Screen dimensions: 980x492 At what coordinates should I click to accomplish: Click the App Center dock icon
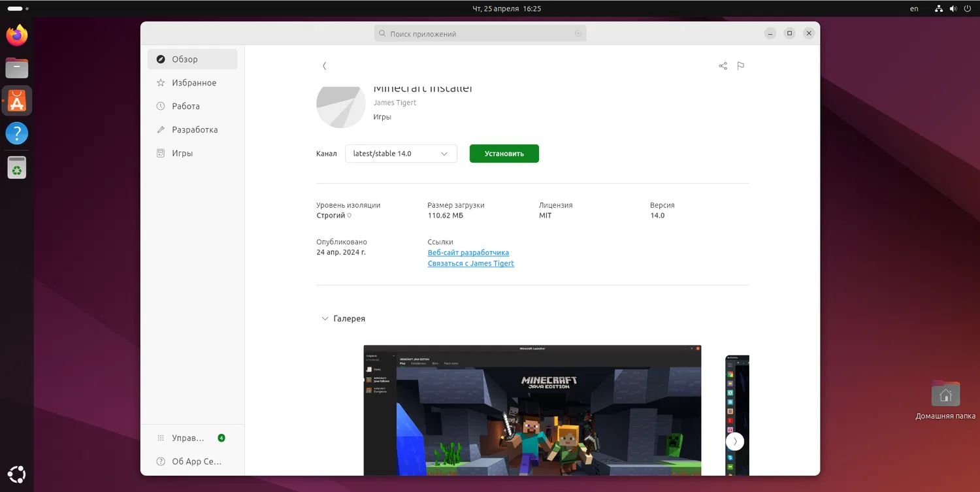[17, 101]
